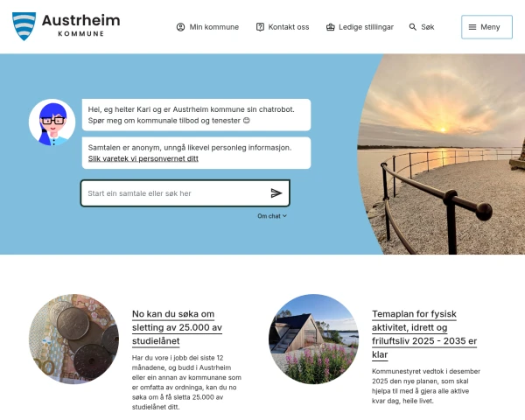
Task: Expand the Om chat dropdown
Action: pyautogui.click(x=272, y=216)
